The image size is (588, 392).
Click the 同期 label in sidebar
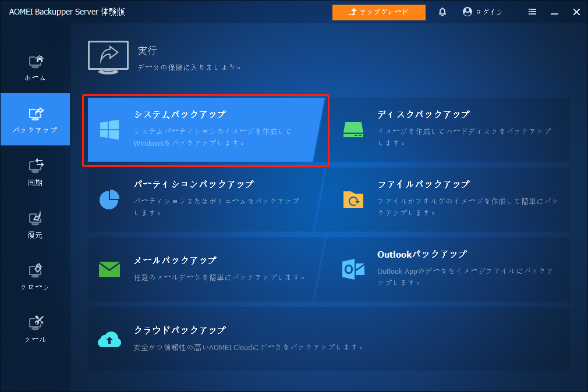[36, 183]
